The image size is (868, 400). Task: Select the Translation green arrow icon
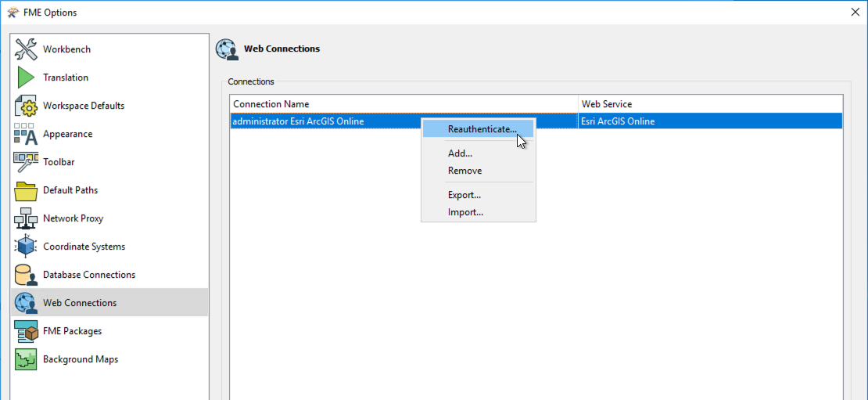26,77
